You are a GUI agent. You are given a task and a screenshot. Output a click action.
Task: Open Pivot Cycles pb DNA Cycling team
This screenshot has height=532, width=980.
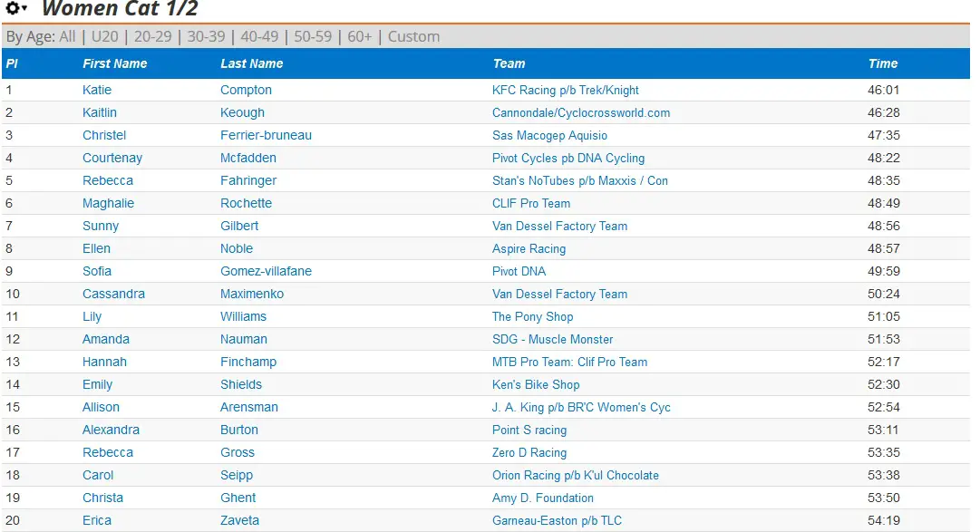(x=568, y=159)
